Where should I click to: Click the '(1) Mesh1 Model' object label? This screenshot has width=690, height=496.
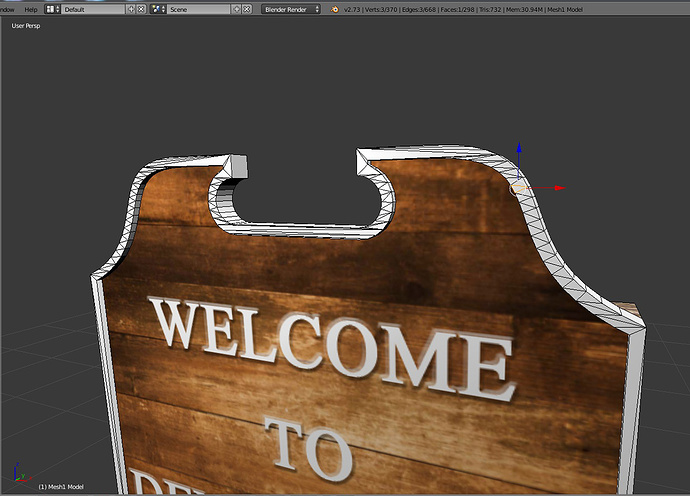click(x=61, y=487)
